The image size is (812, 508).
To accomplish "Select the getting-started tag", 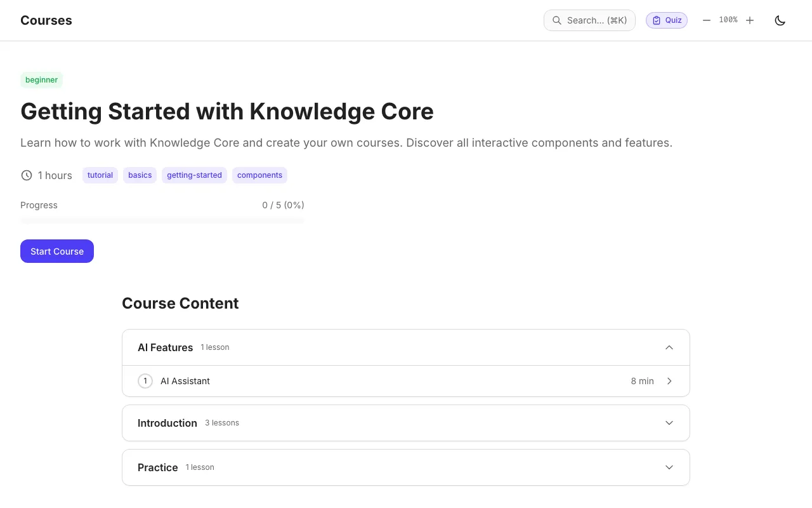I will click(194, 175).
